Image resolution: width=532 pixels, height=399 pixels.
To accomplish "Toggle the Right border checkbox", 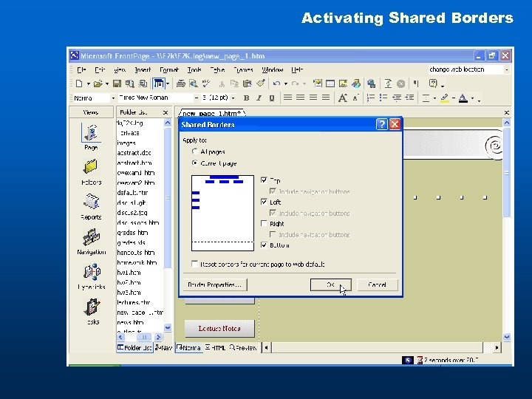I will [264, 223].
